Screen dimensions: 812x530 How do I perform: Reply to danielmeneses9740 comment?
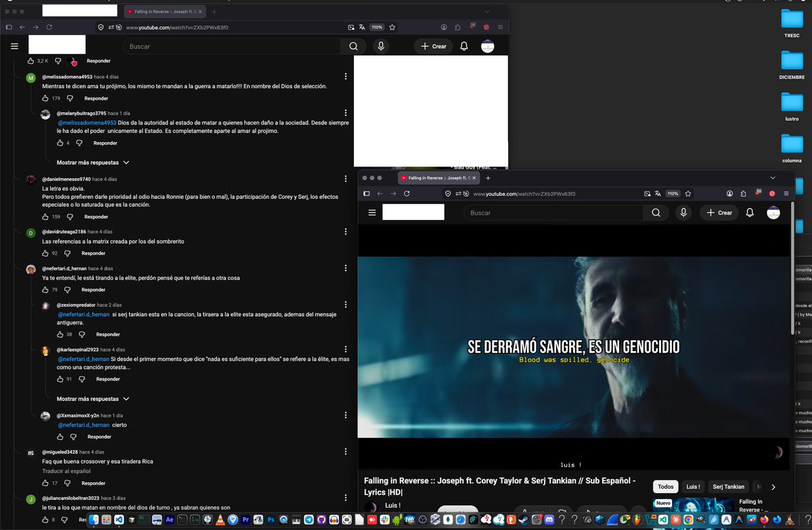point(96,217)
